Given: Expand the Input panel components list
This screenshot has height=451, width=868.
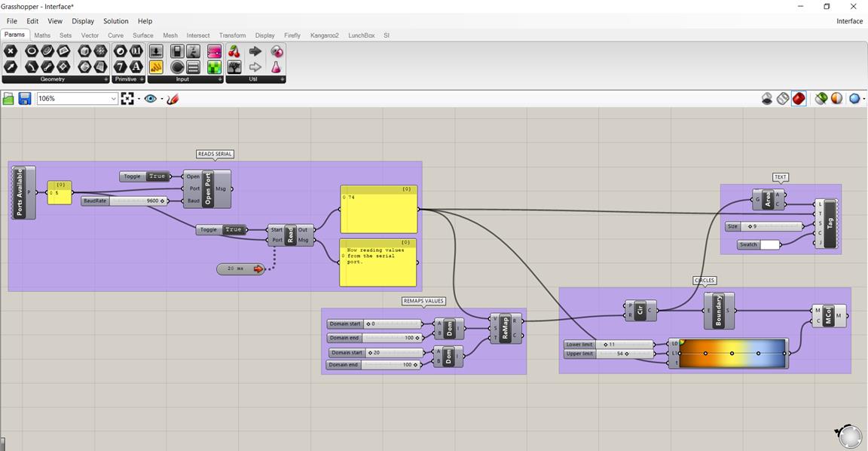Looking at the screenshot, I should coord(220,79).
